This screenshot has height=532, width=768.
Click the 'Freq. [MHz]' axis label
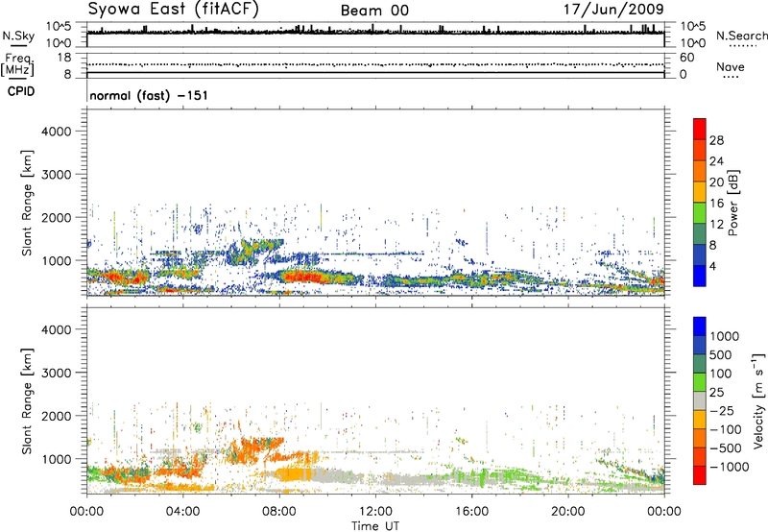(x=17, y=64)
